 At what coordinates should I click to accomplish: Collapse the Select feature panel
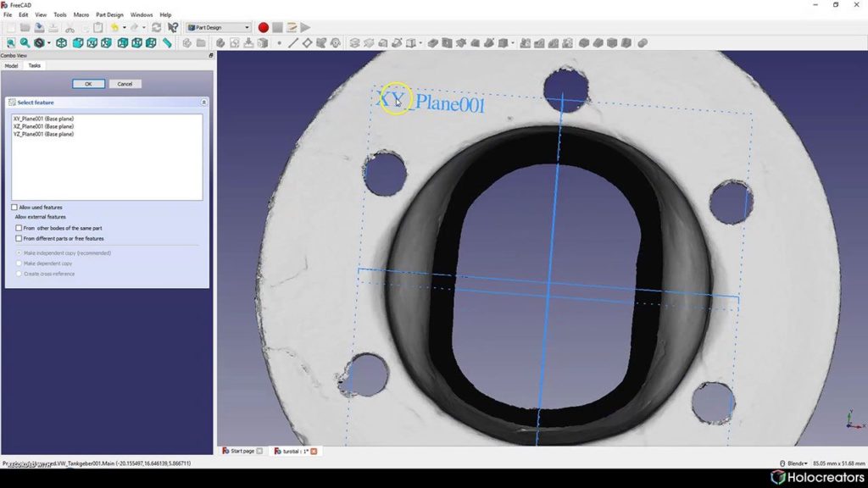[203, 103]
